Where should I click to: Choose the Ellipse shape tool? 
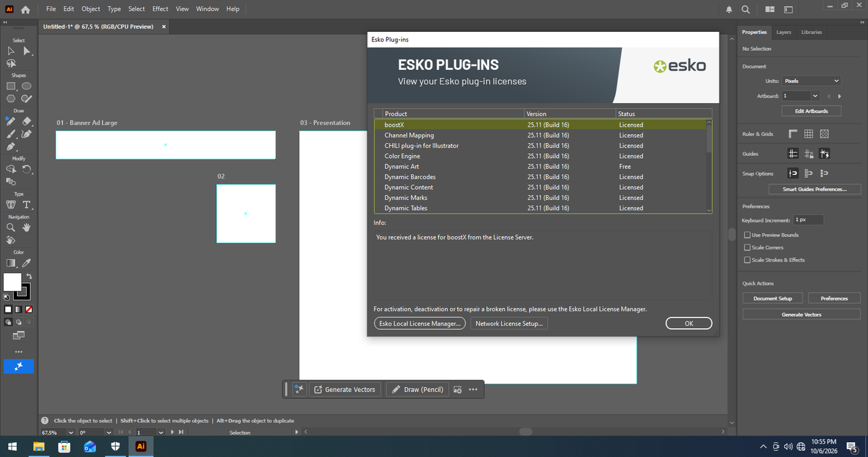tap(26, 86)
